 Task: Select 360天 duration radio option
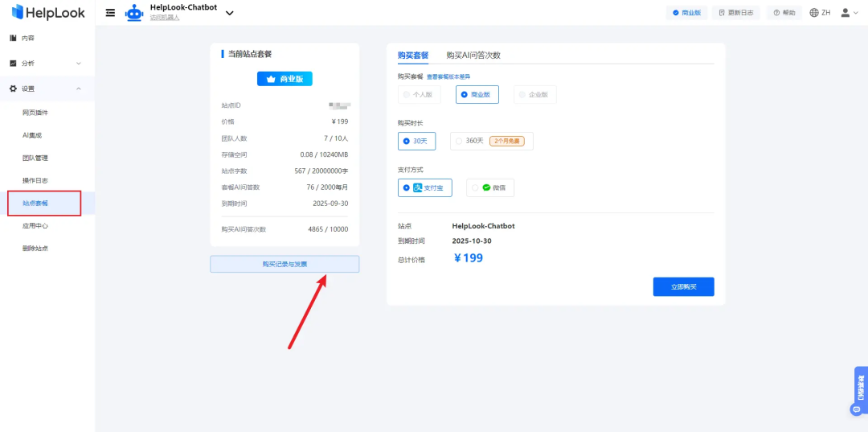(492, 142)
